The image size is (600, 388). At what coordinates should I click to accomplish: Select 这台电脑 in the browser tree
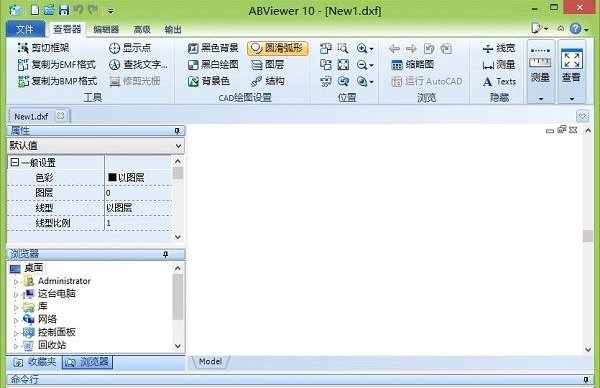(x=57, y=294)
